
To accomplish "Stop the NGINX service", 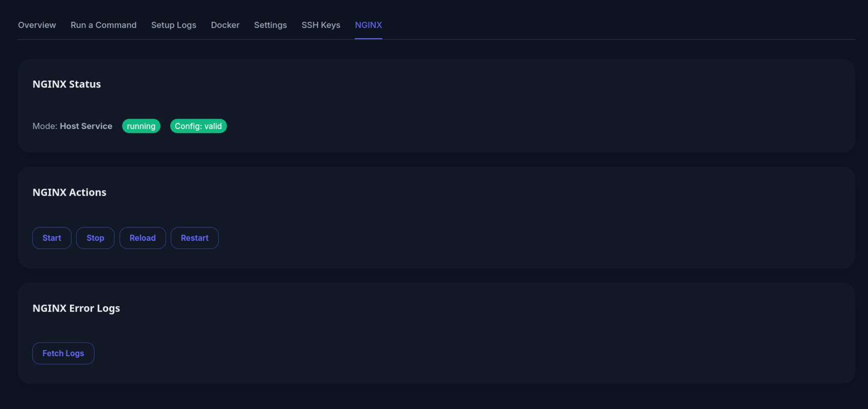I will pos(95,238).
